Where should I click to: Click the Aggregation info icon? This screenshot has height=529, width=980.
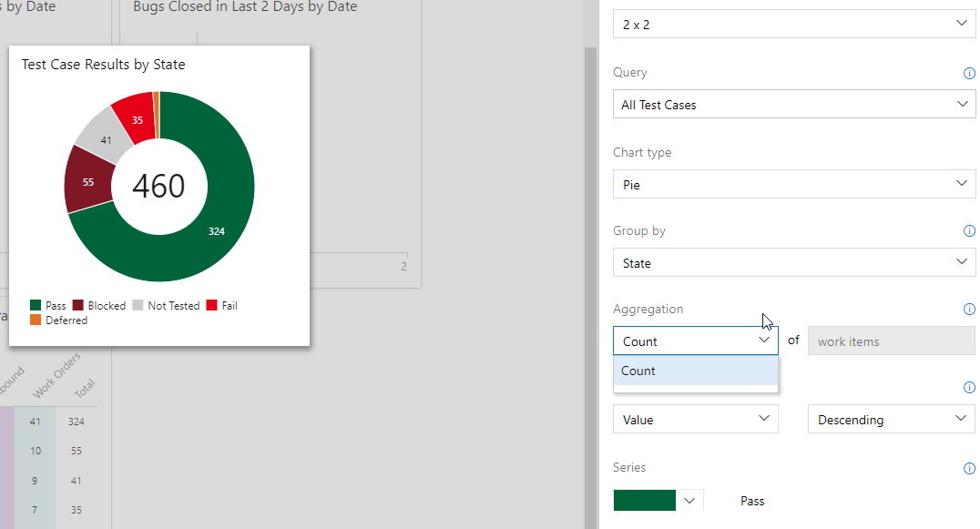coord(970,309)
